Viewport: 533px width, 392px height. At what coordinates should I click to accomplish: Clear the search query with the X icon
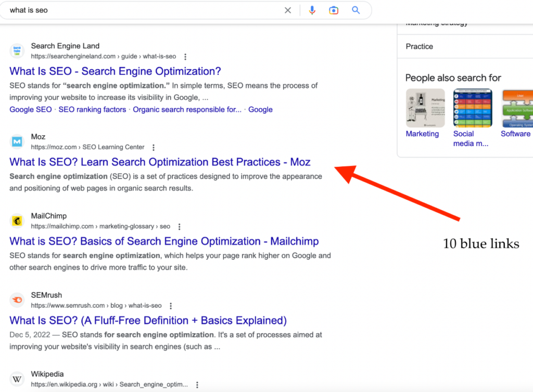pos(288,10)
